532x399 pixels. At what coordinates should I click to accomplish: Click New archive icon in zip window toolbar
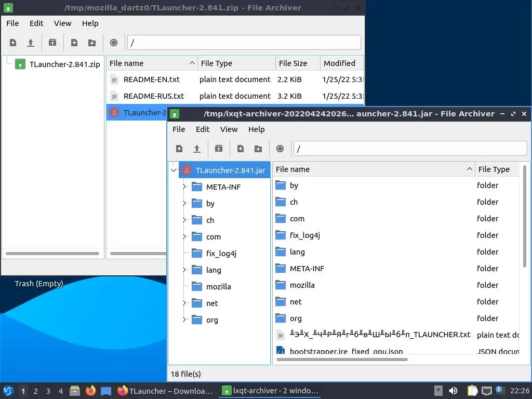click(x=13, y=43)
